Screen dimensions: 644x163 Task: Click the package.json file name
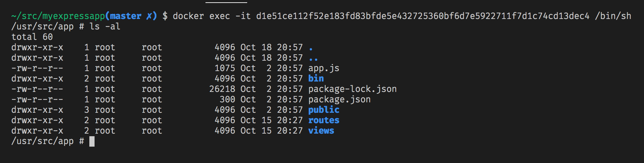339,100
